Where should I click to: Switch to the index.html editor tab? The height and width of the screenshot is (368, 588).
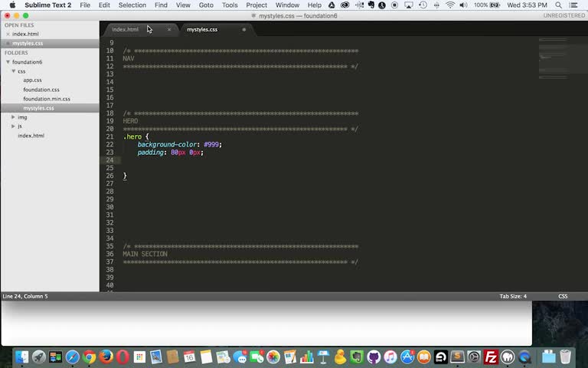126,29
